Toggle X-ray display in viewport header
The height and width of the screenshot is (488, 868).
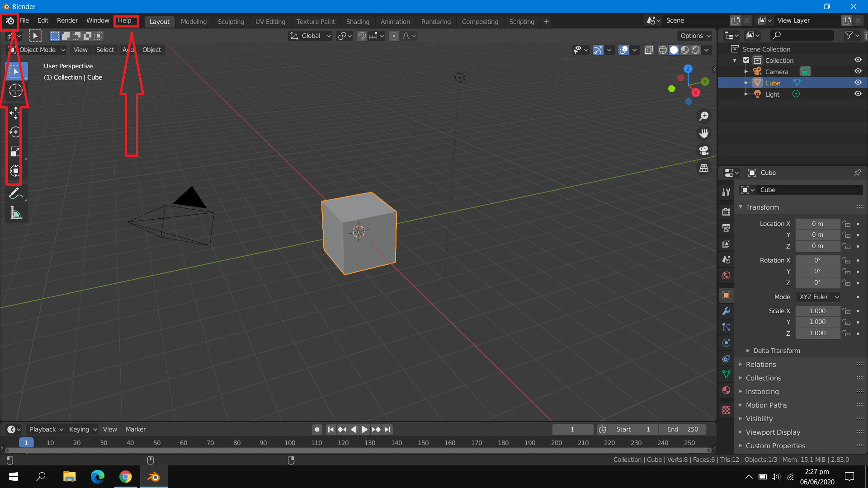649,50
